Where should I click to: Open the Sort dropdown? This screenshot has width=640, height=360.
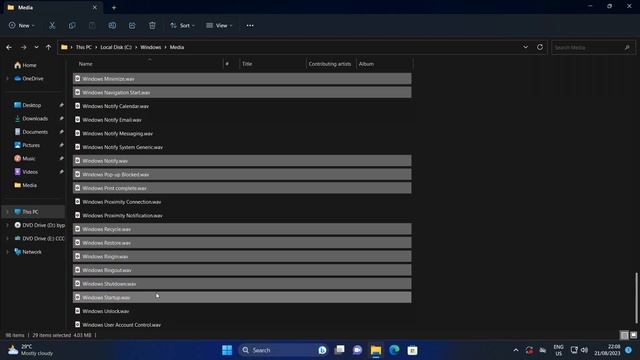pos(182,25)
